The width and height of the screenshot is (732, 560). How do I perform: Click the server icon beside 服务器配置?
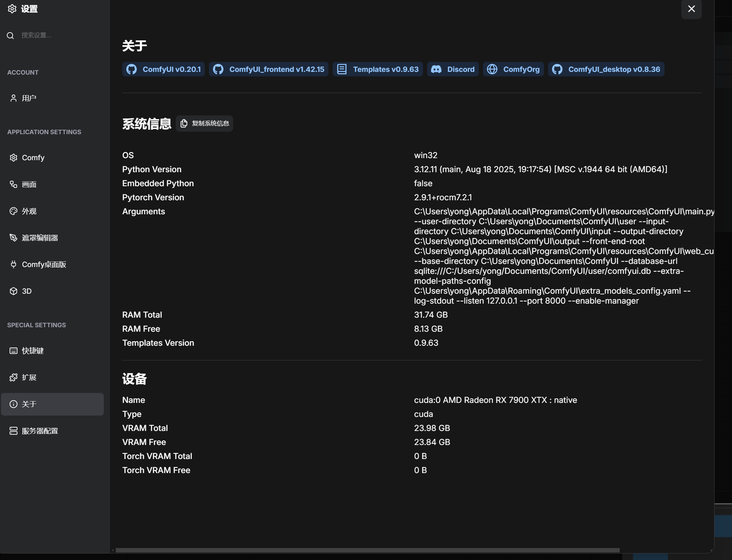pos(13,431)
